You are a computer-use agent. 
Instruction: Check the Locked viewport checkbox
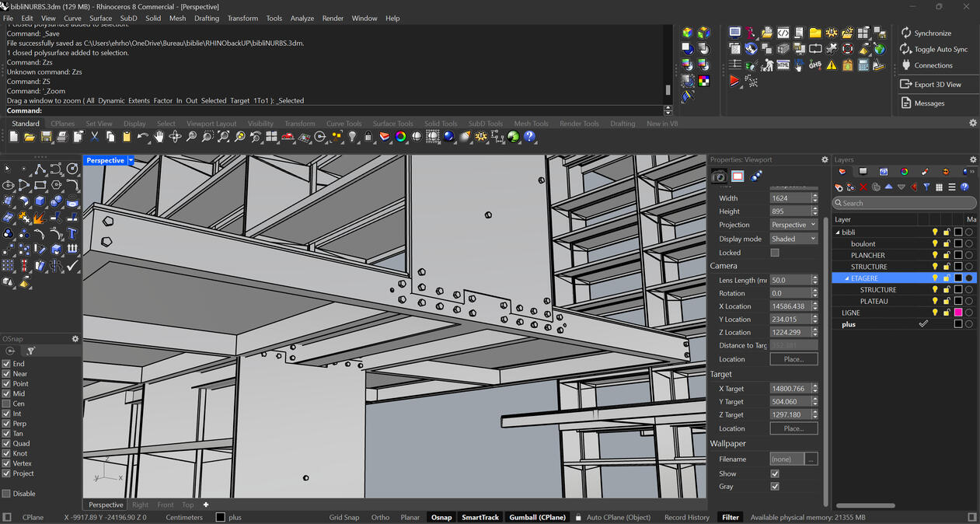click(x=775, y=253)
